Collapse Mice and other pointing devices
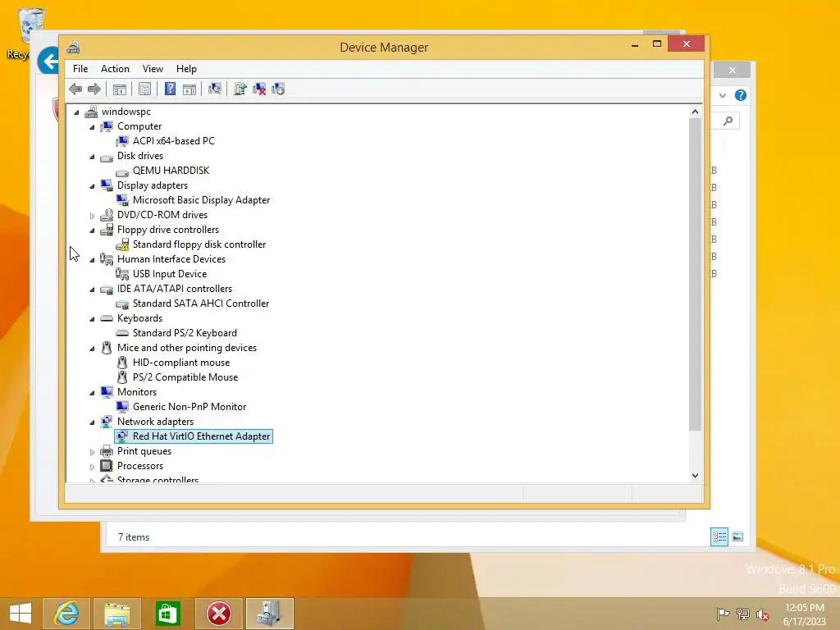This screenshot has height=630, width=840. [92, 348]
